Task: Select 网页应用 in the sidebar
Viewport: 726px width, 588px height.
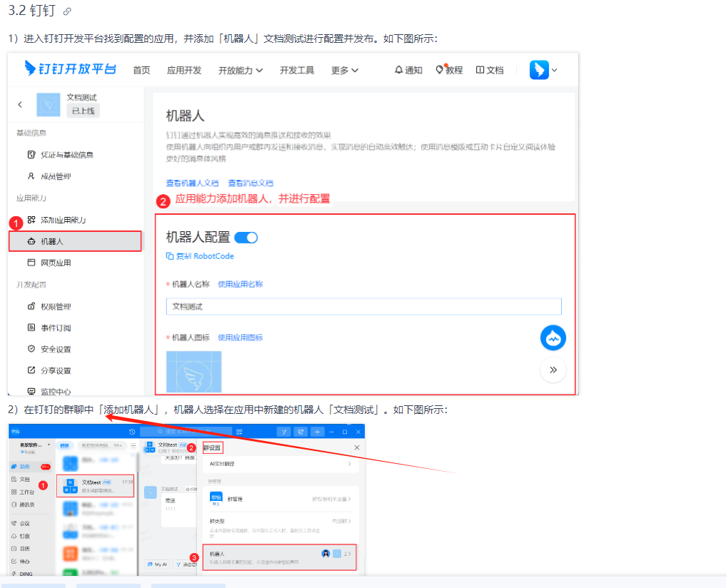Action: click(49, 263)
